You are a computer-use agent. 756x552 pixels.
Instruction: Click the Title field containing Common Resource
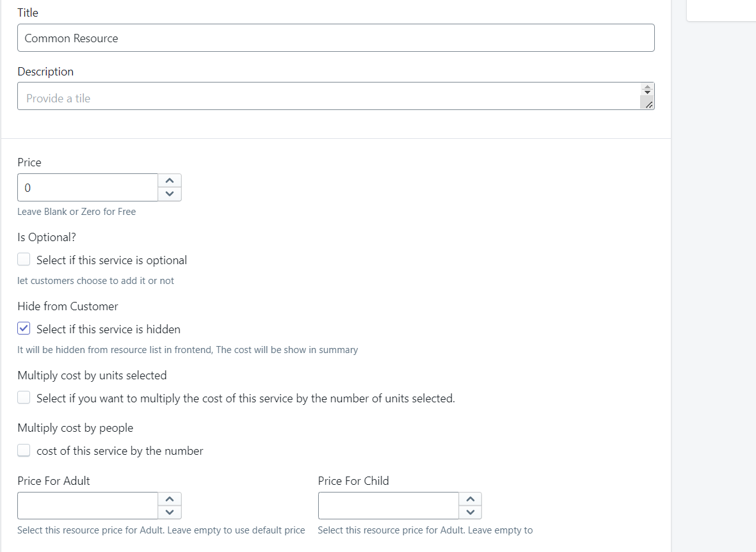(336, 38)
